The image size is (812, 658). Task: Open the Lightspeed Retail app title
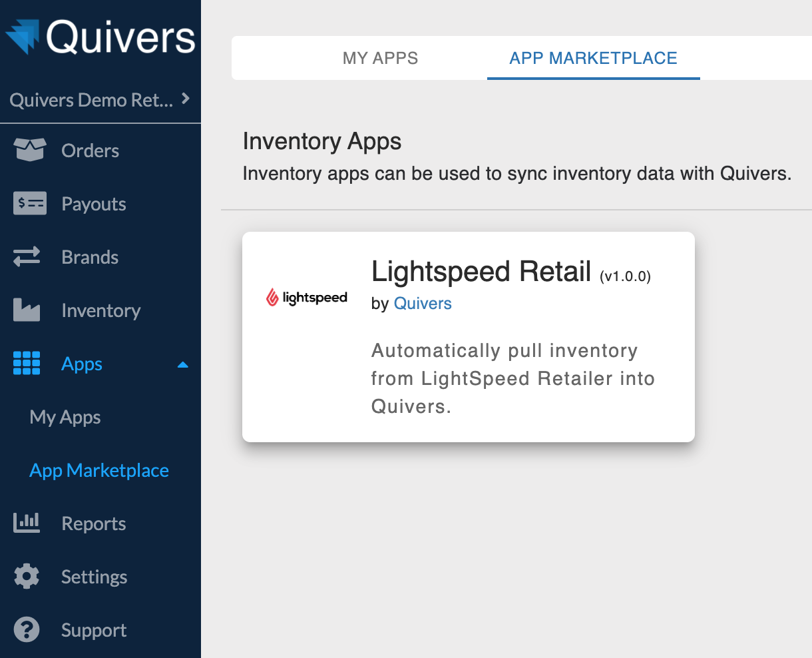tap(481, 272)
